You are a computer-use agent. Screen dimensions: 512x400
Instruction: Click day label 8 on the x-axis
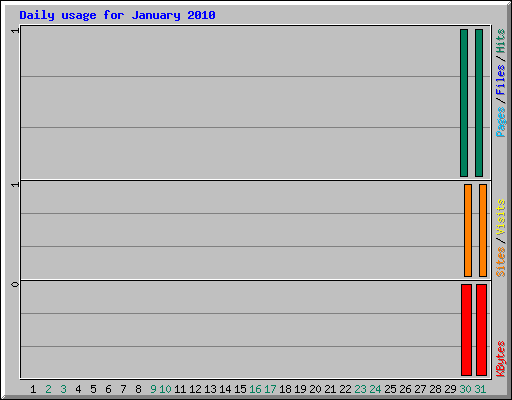(138, 389)
